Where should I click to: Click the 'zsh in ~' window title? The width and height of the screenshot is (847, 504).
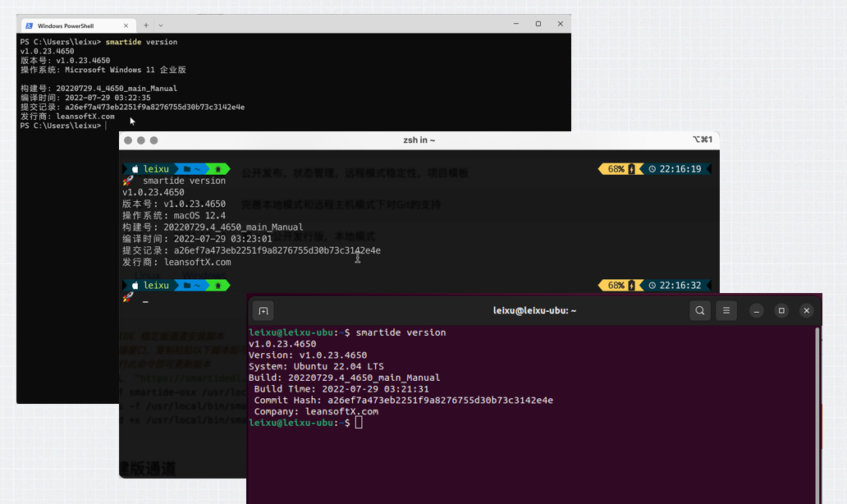click(x=419, y=140)
